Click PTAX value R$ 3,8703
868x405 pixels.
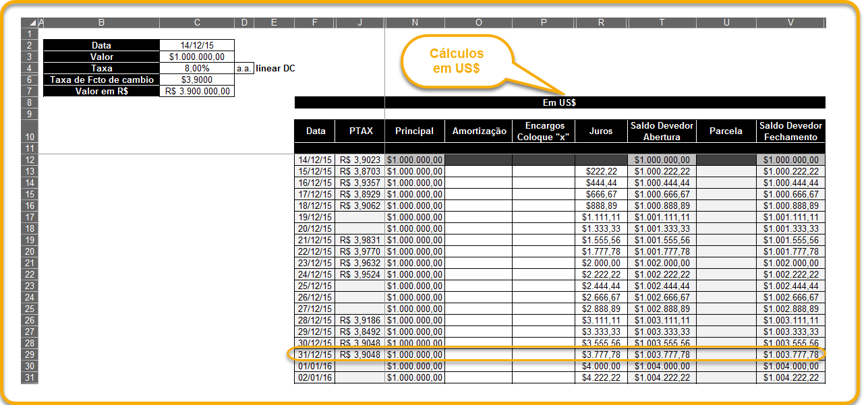pyautogui.click(x=359, y=171)
